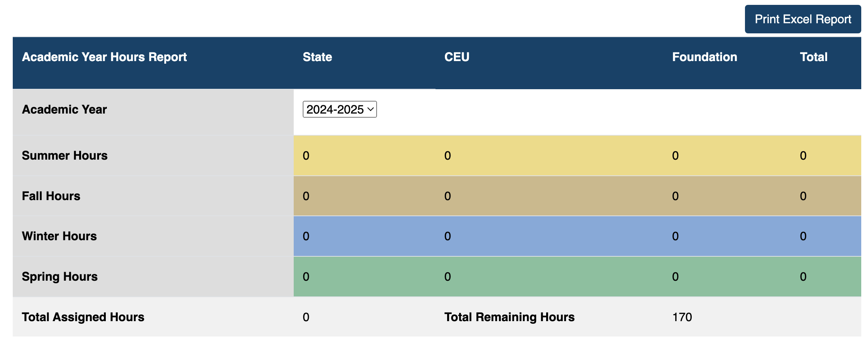Select 2024-2025 from the year selector
Viewport: 868px width, 356px height.
coord(339,109)
